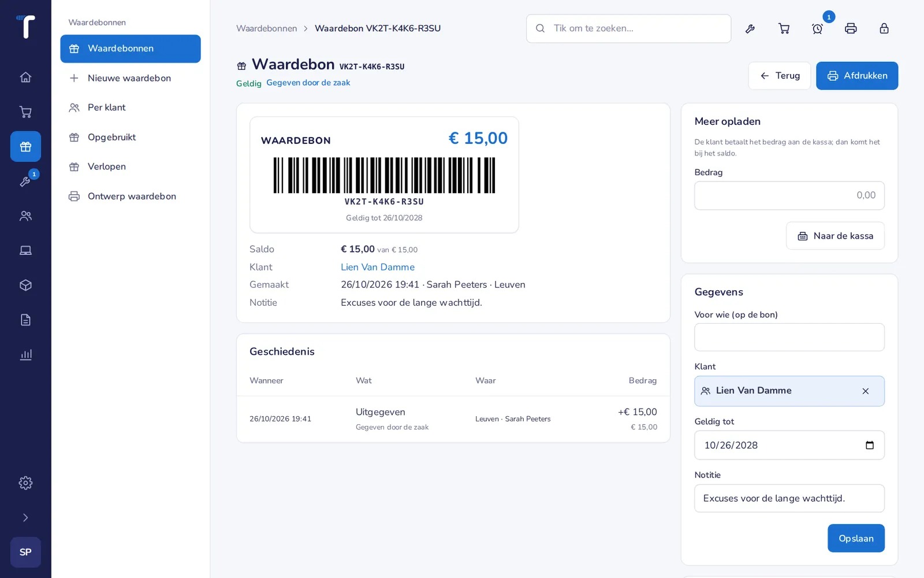Click the Uitgegeven history row entry
The height and width of the screenshot is (578, 924).
point(453,419)
